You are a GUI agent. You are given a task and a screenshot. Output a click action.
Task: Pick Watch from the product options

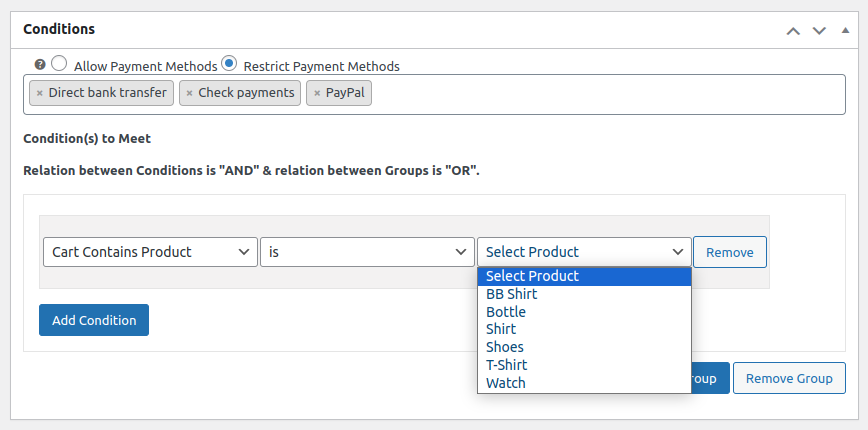[506, 383]
